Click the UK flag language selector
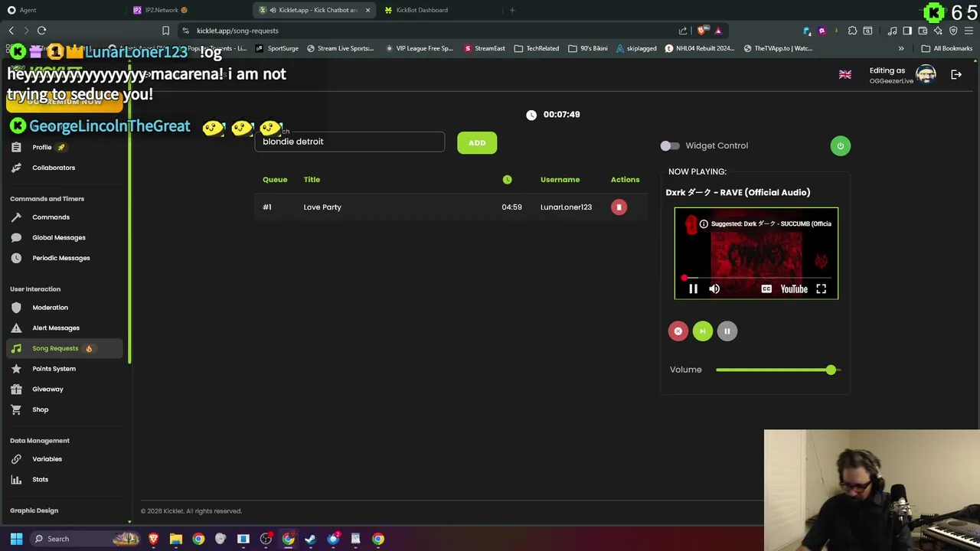Screen dimensions: 980x551 click(x=845, y=75)
